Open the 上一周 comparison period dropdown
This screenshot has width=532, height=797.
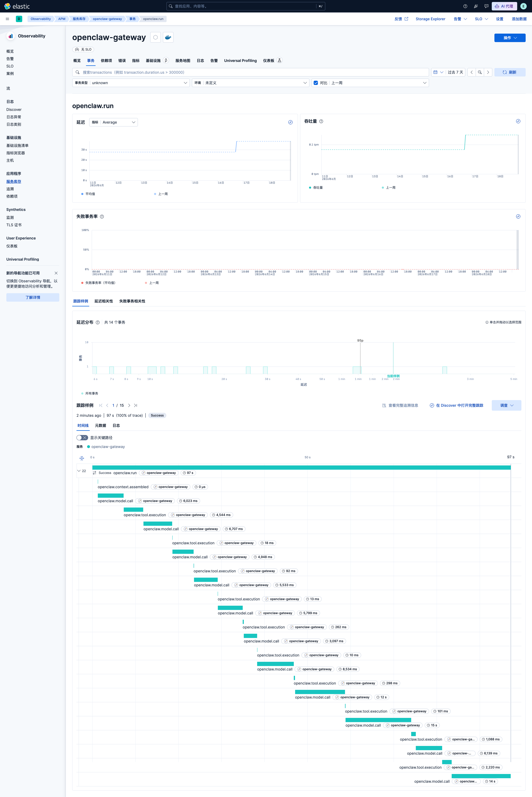[x=379, y=83]
